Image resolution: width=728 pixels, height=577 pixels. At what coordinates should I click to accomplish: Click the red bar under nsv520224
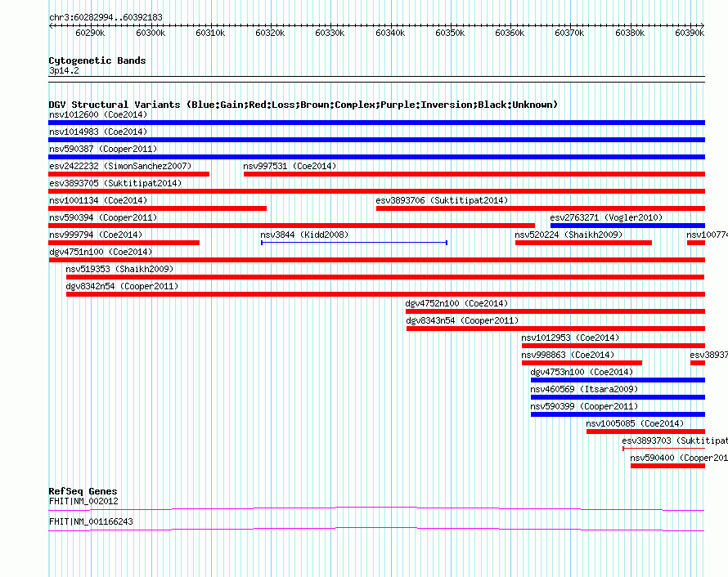[583, 243]
